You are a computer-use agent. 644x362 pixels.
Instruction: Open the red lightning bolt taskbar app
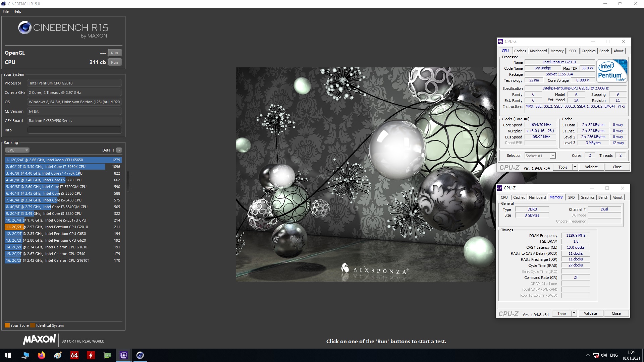[91, 355]
